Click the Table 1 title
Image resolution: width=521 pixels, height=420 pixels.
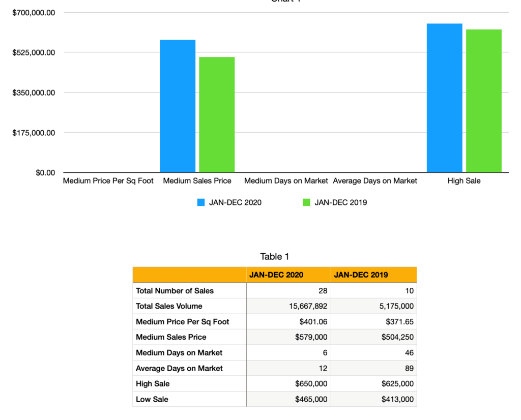pyautogui.click(x=274, y=257)
